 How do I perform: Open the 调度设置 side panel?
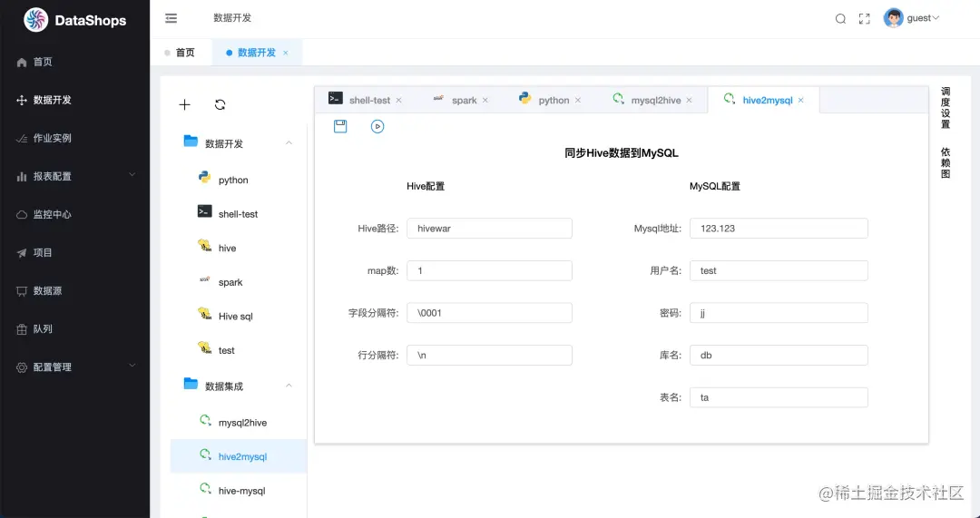coord(946,108)
